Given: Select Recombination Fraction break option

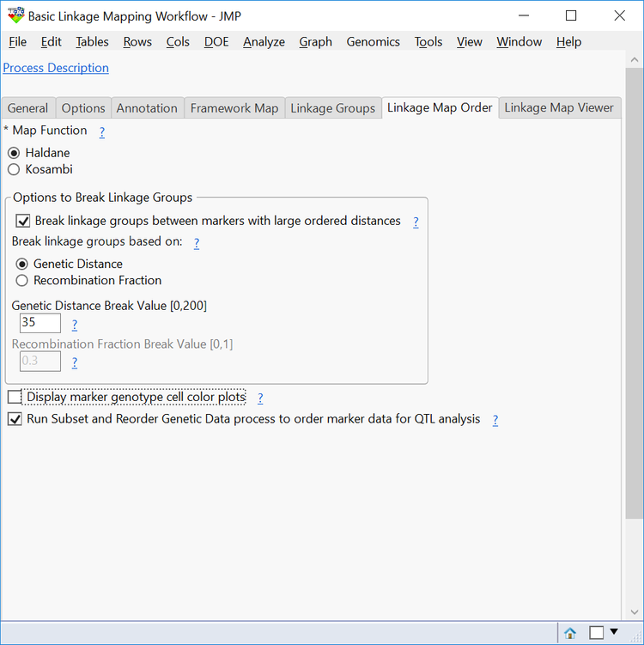Looking at the screenshot, I should pyautogui.click(x=21, y=281).
